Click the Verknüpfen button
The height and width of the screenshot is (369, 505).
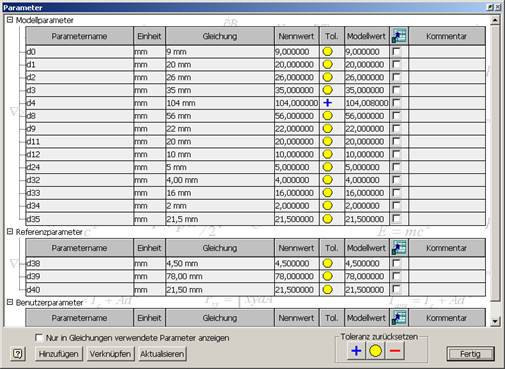(110, 354)
